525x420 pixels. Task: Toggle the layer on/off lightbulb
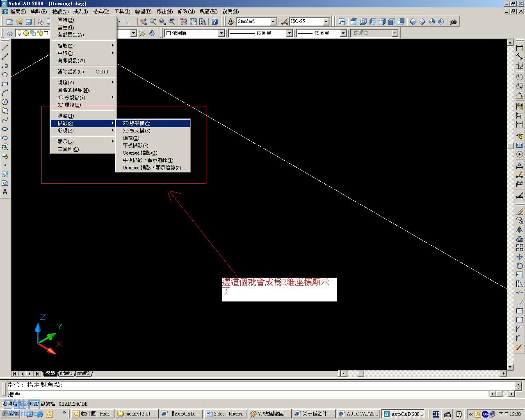(x=19, y=33)
